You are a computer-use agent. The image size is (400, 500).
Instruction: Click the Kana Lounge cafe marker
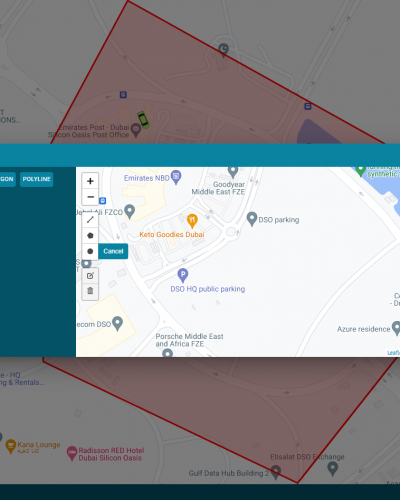tap(11, 446)
